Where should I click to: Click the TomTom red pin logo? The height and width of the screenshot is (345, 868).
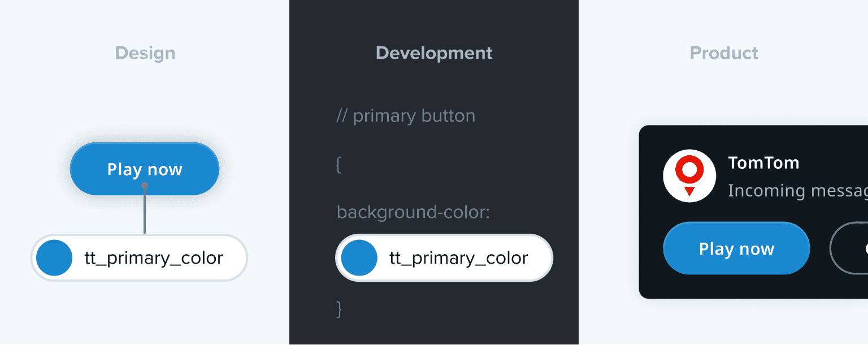pyautogui.click(x=689, y=176)
